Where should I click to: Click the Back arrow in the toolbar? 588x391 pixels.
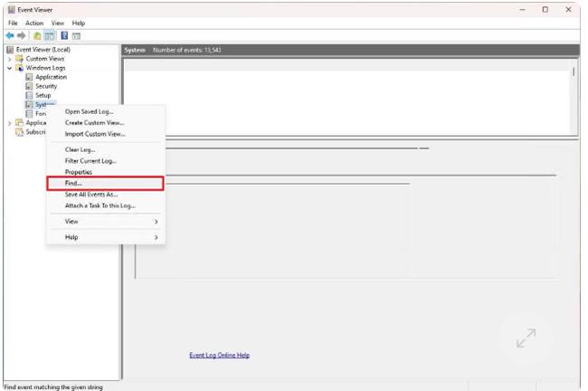tap(9, 36)
